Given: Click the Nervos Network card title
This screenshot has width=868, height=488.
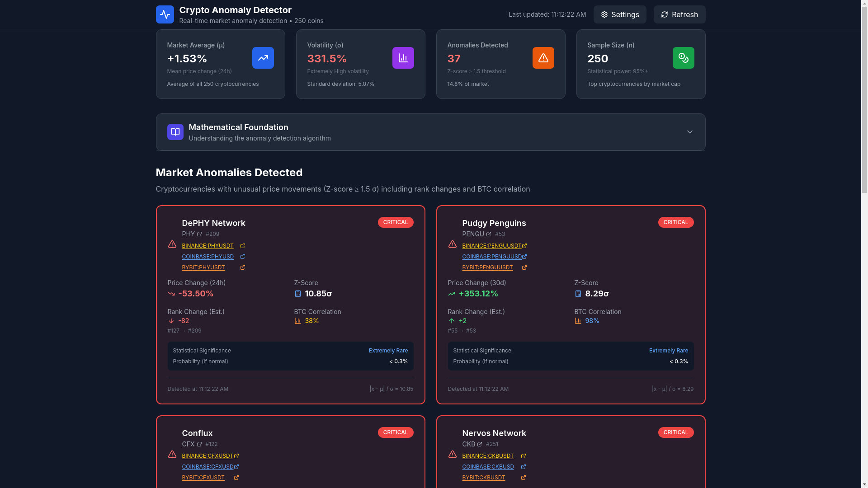Looking at the screenshot, I should [494, 433].
